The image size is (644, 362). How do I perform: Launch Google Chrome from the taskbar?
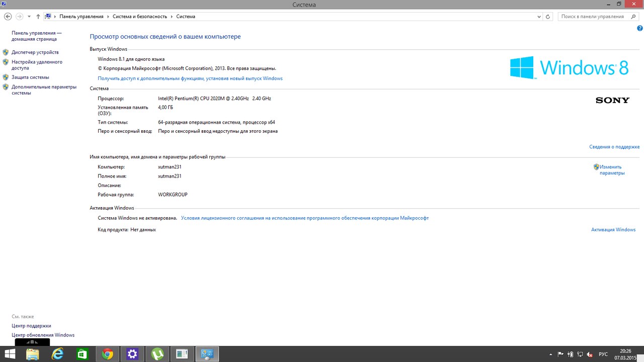pyautogui.click(x=107, y=354)
